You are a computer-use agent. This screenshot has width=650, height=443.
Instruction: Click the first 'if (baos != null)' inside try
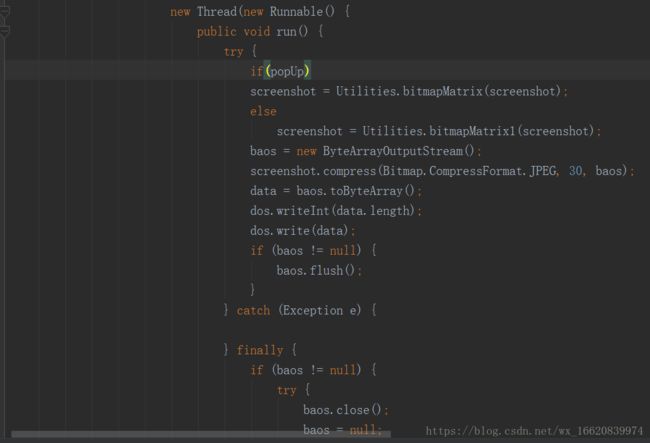(313, 251)
